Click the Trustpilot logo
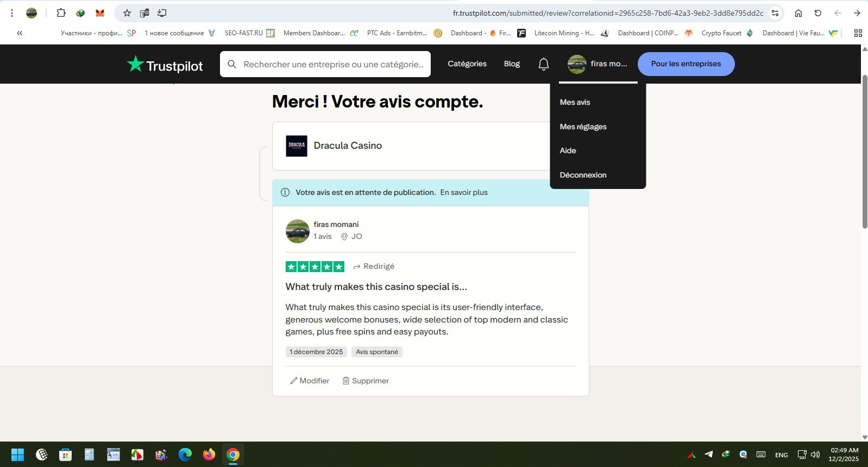The image size is (868, 467). coord(165,65)
